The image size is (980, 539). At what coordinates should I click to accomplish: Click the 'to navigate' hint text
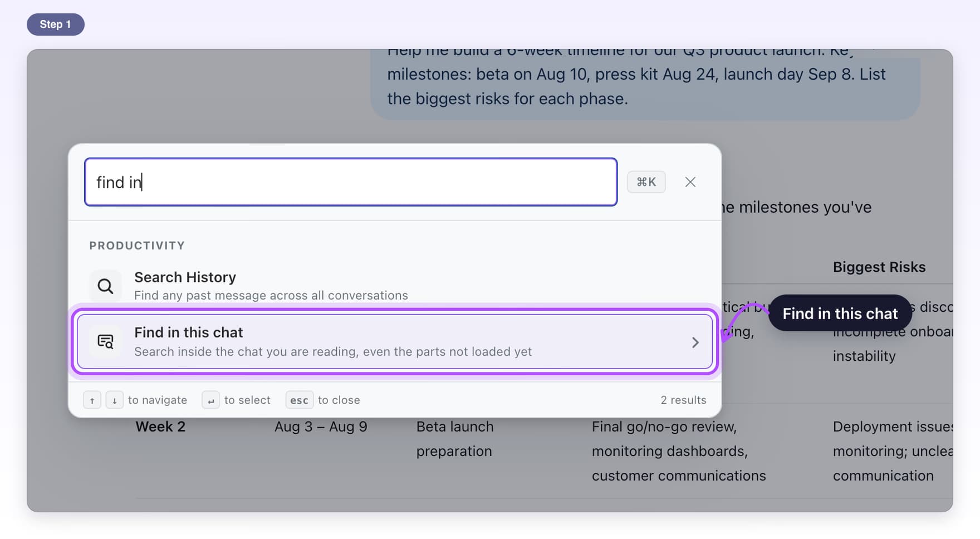(158, 400)
